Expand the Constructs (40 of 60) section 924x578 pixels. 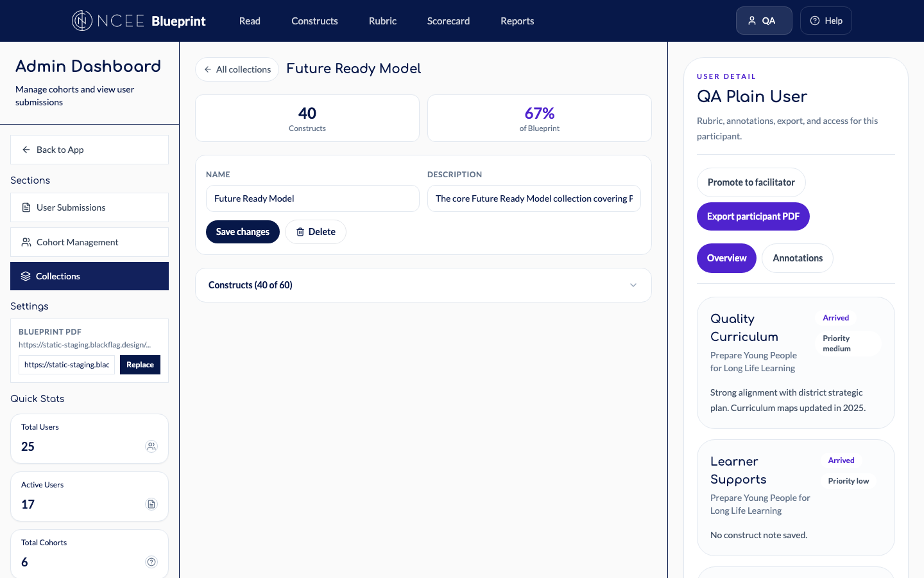coord(250,285)
